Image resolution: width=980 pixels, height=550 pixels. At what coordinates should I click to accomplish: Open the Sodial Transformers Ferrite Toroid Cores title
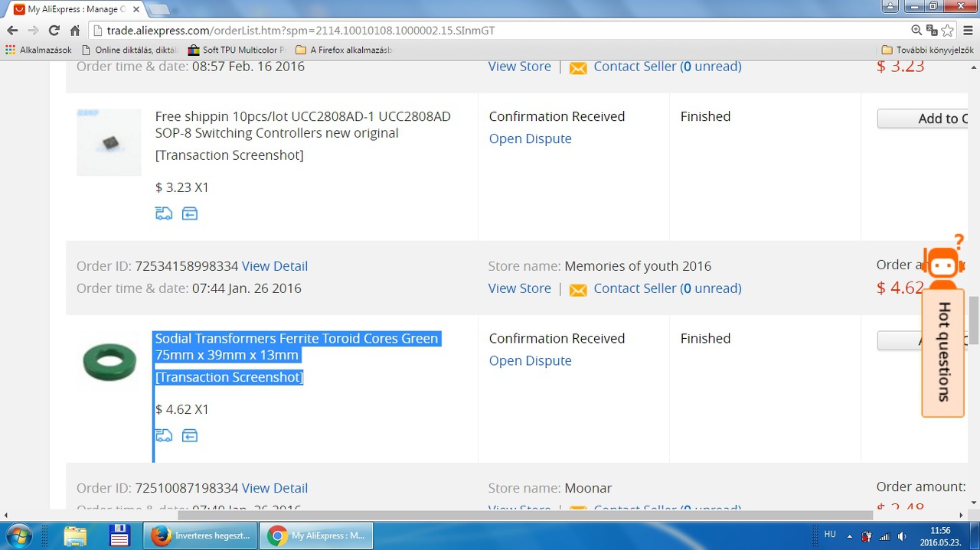pos(297,347)
